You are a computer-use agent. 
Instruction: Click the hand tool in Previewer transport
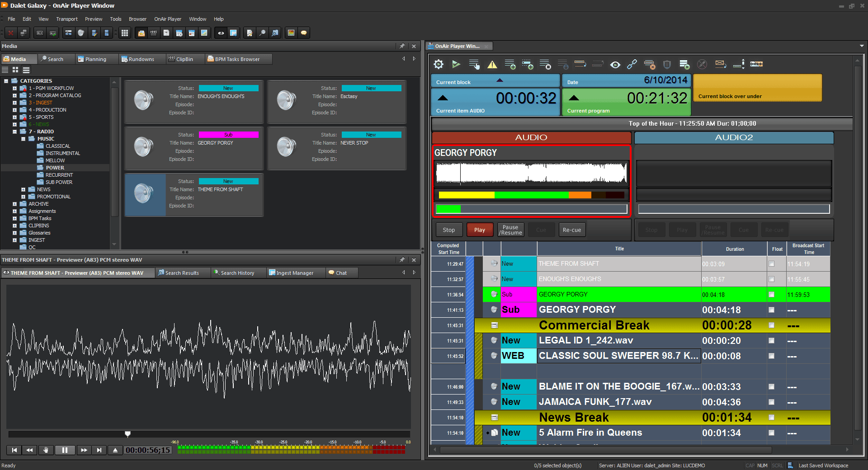point(45,450)
